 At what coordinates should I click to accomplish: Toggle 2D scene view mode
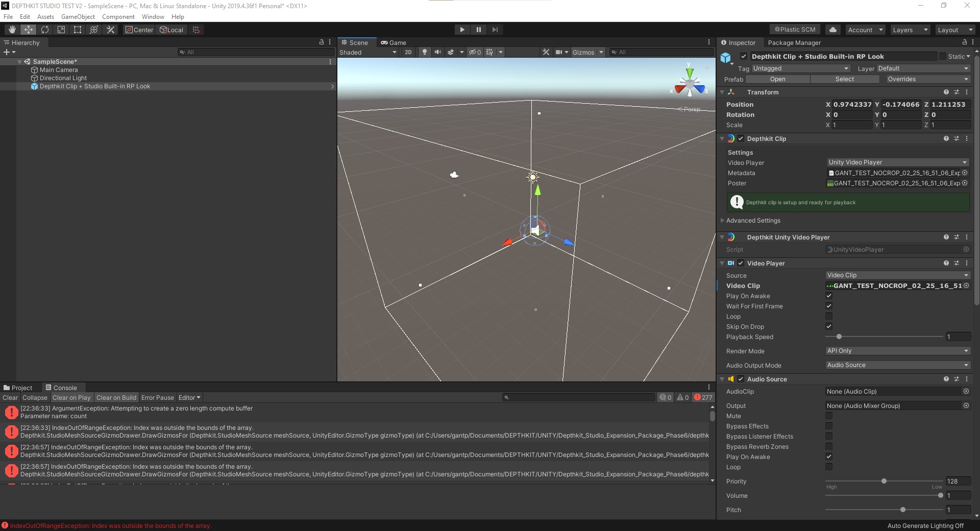click(x=408, y=52)
